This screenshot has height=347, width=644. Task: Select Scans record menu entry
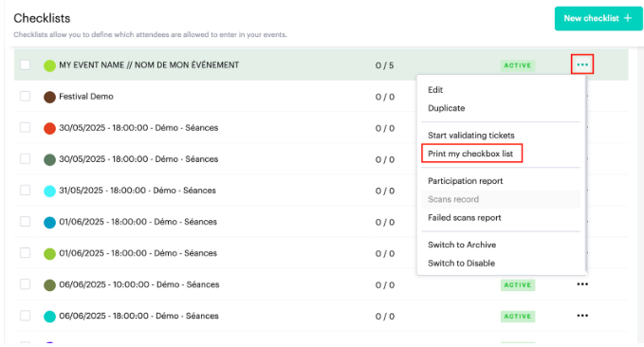pyautogui.click(x=453, y=199)
